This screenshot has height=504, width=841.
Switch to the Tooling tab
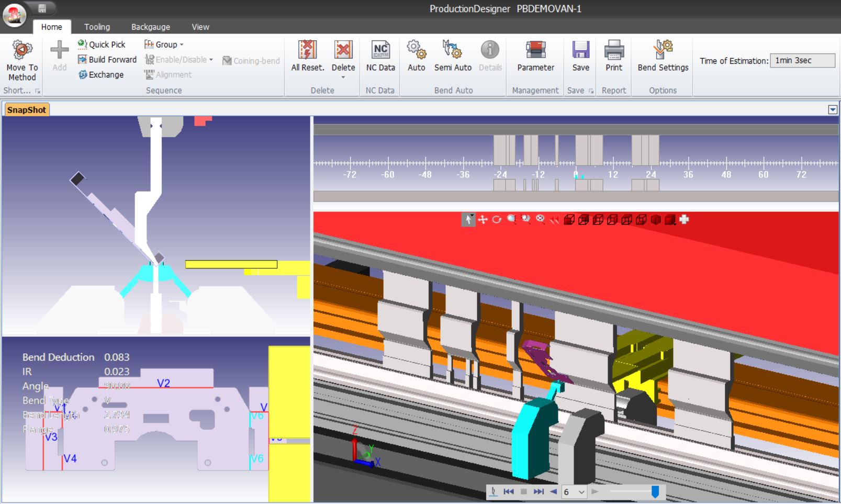[97, 27]
